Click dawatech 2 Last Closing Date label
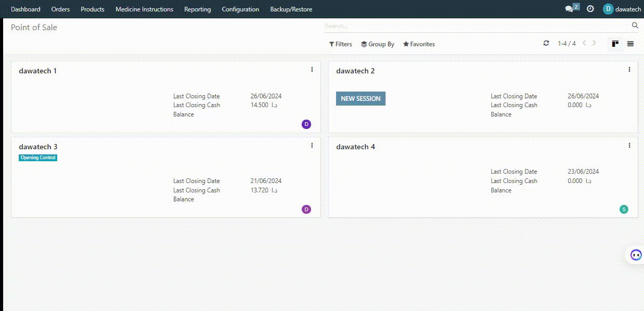644x311 pixels. point(514,96)
